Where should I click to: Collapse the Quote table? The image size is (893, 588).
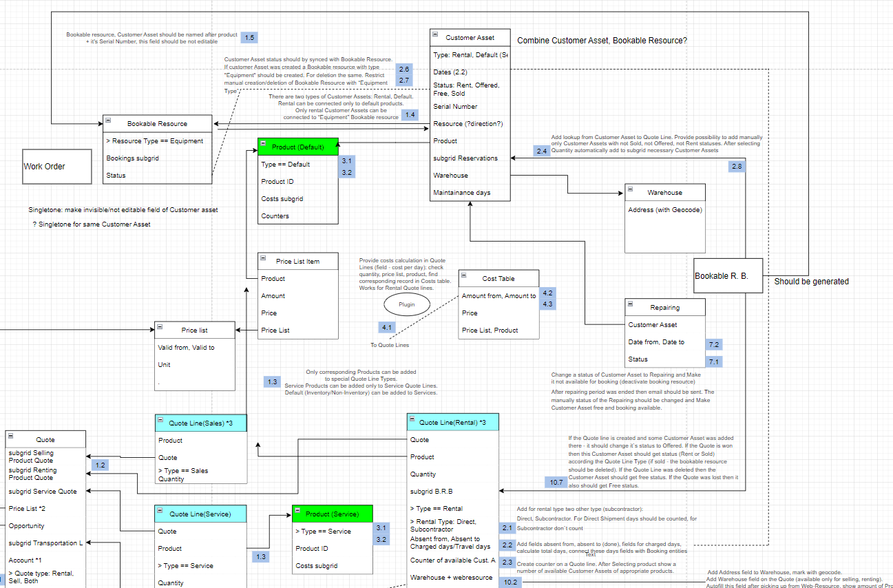click(11, 436)
